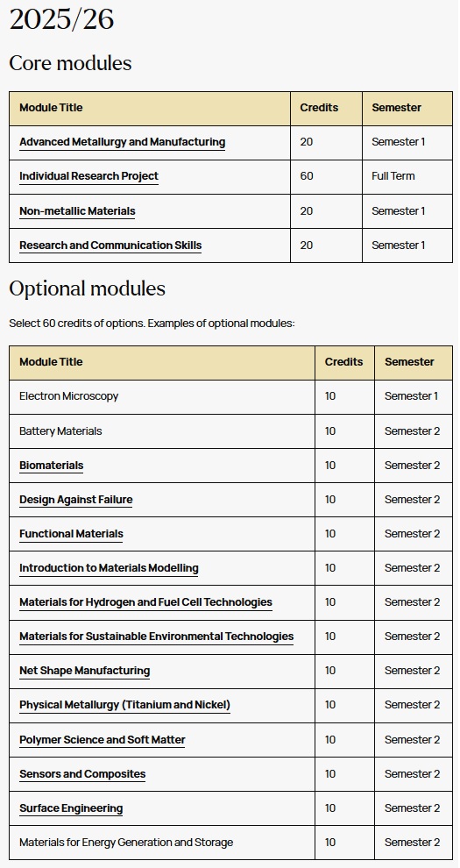Screen dimensions: 460x868
Task: Click the Surface Engineering link
Action: [x=71, y=808]
